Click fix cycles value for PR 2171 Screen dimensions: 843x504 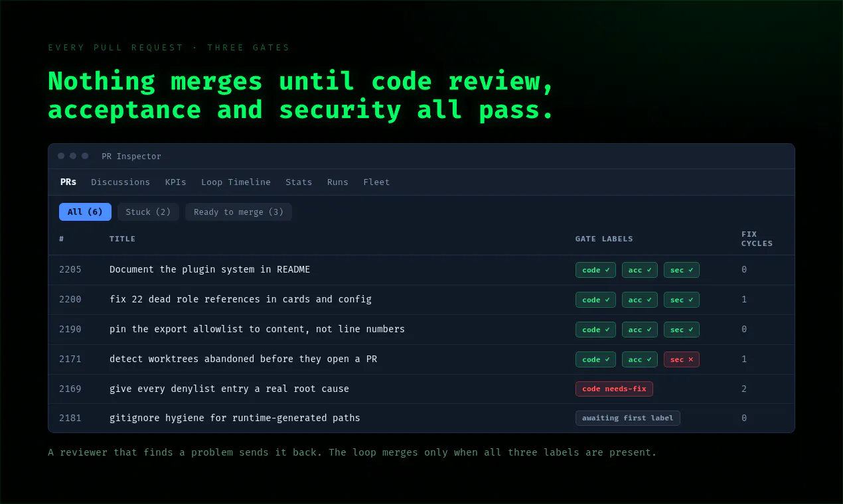[744, 359]
